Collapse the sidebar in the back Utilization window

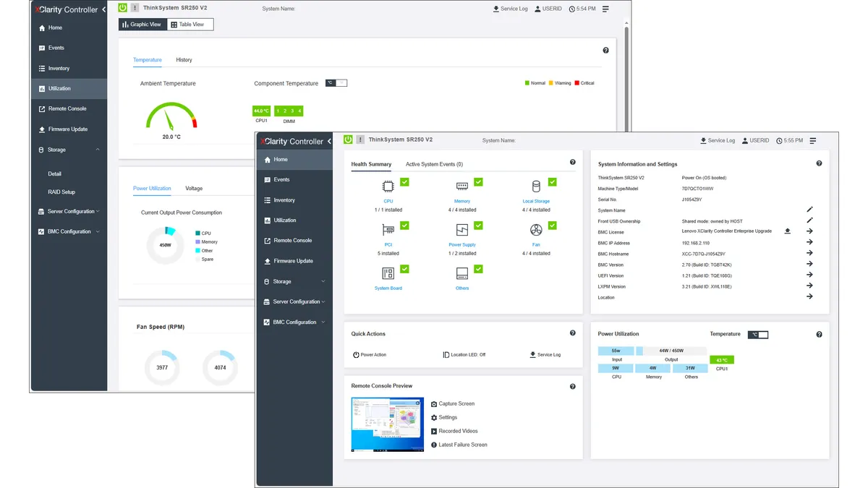104,9
